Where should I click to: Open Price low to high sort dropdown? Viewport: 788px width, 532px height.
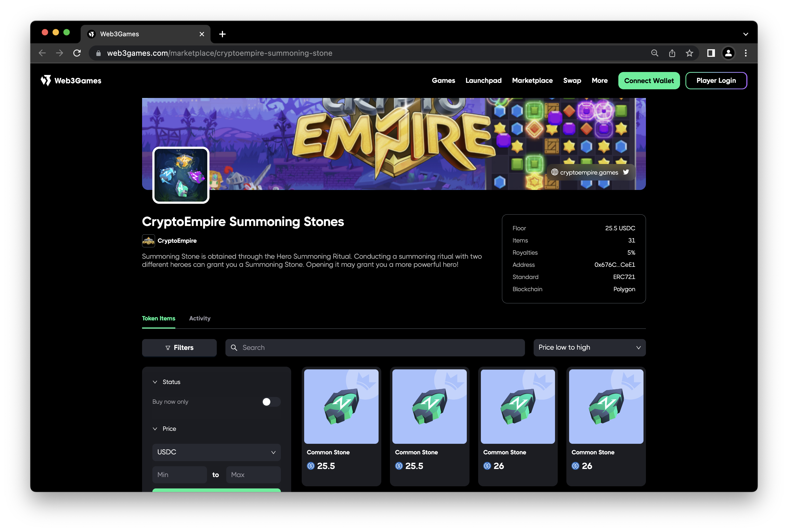click(x=589, y=347)
